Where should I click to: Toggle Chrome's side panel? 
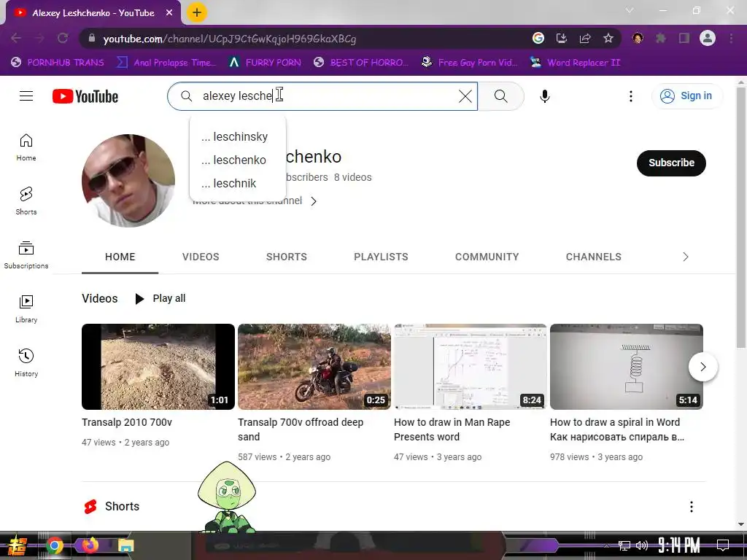(x=684, y=38)
